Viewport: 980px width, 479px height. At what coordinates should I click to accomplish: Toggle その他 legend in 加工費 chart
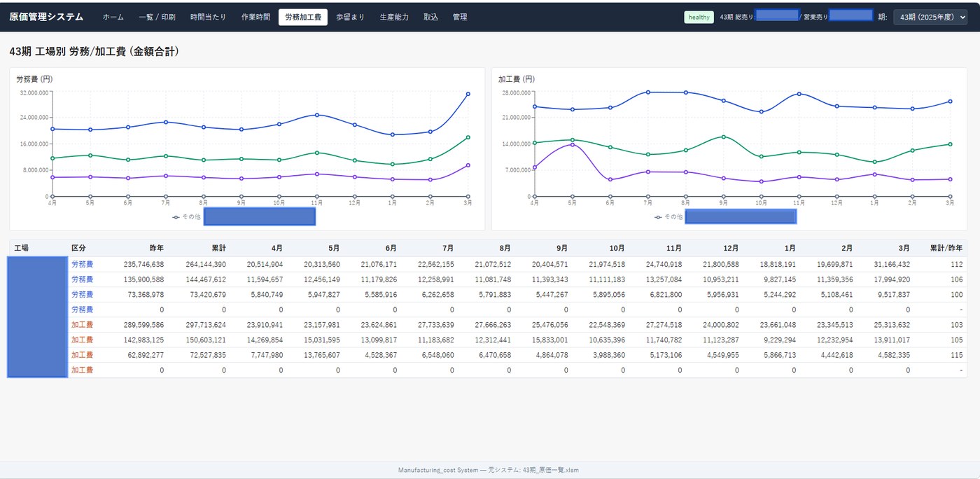668,217
